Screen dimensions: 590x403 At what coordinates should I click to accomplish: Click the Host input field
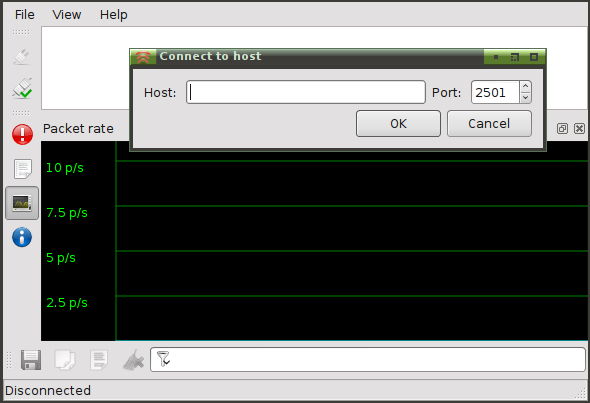[x=306, y=92]
